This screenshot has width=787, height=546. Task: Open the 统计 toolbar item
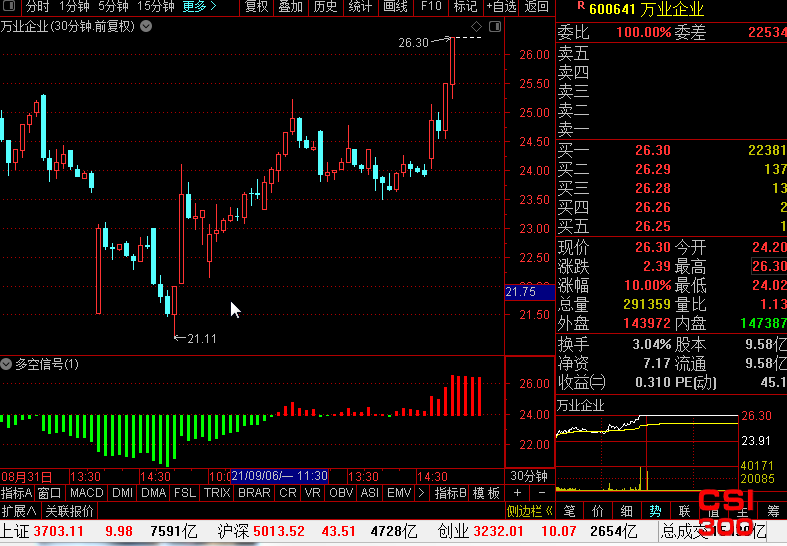[x=360, y=7]
